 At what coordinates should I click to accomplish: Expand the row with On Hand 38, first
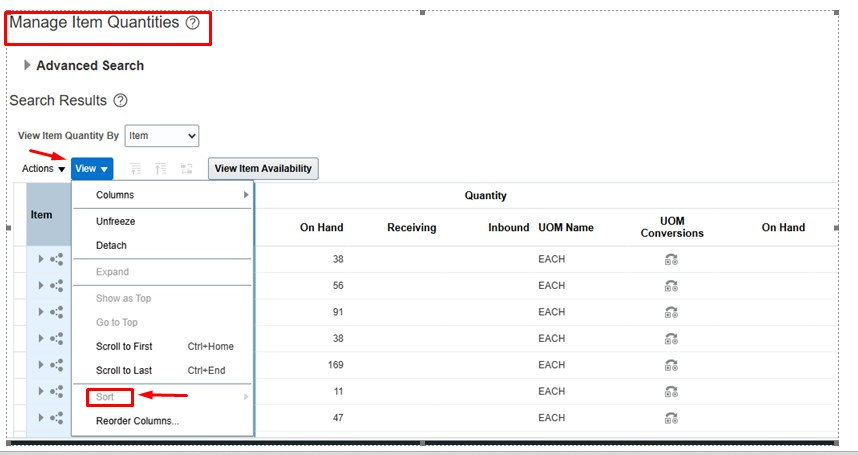click(x=41, y=259)
